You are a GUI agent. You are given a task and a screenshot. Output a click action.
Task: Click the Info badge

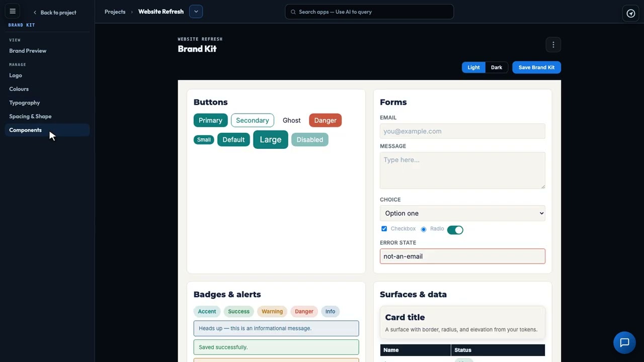click(330, 311)
